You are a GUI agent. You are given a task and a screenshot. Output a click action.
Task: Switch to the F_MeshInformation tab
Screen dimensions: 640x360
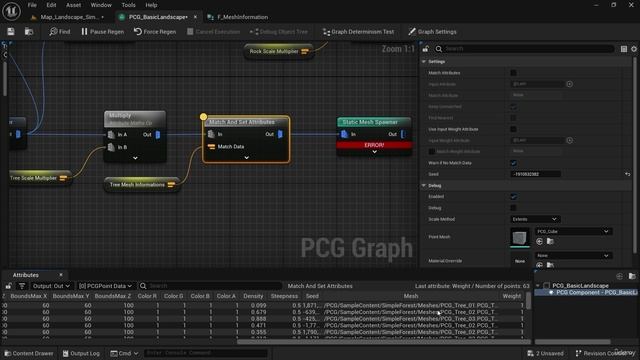point(242,17)
